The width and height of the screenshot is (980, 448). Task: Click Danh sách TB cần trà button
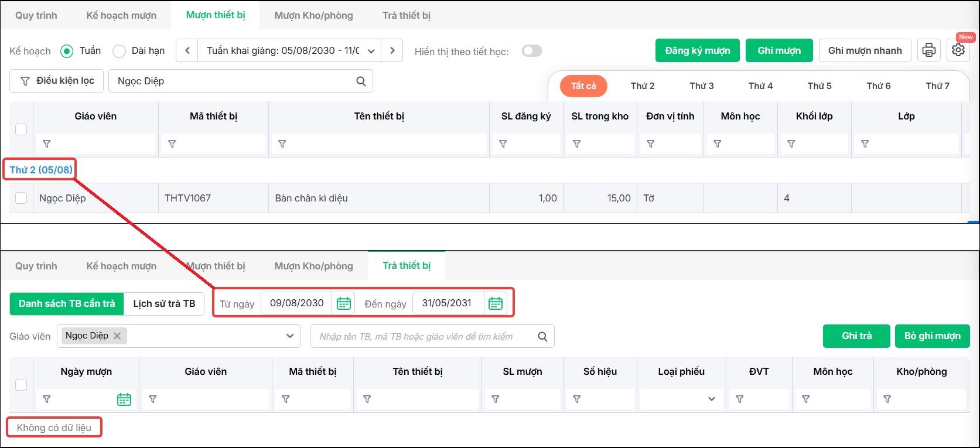point(67,303)
